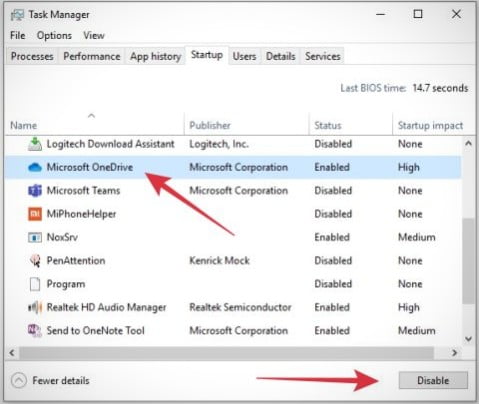Collapse view using Fewer details chevron icon
479x404 pixels.
tap(19, 380)
